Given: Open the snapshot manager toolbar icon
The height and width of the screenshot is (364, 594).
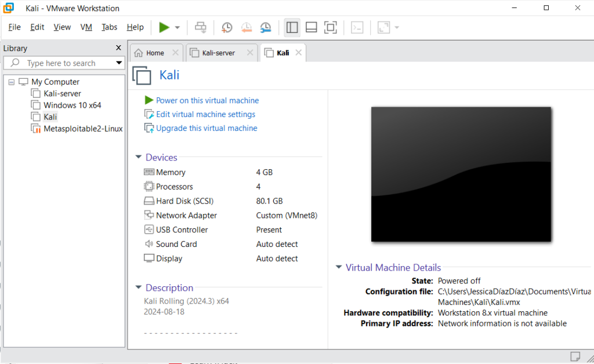Looking at the screenshot, I should tap(265, 27).
